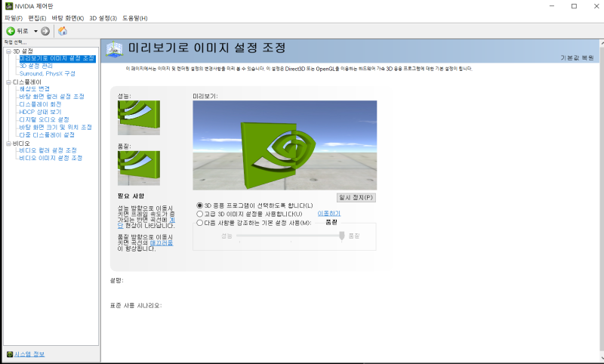
Task: Click the NVIDIA icon in title bar
Action: tap(8, 6)
